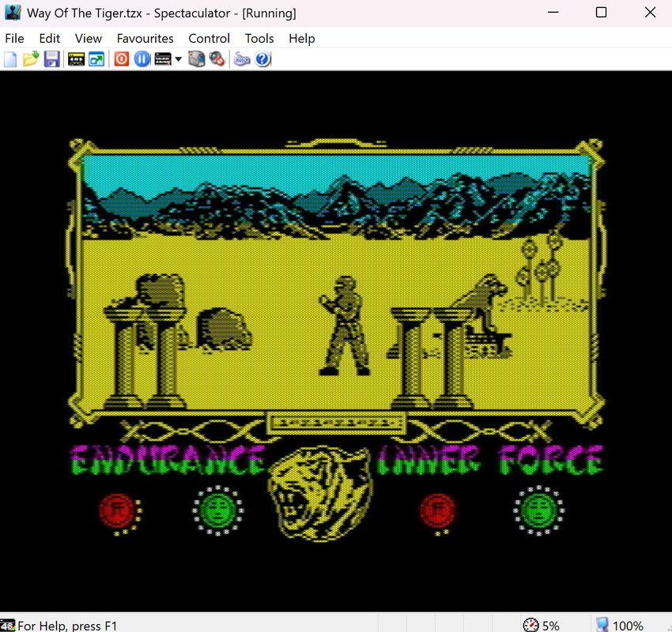The width and height of the screenshot is (672, 632).
Task: Pause emulation with the blue pause icon
Action: [142, 59]
